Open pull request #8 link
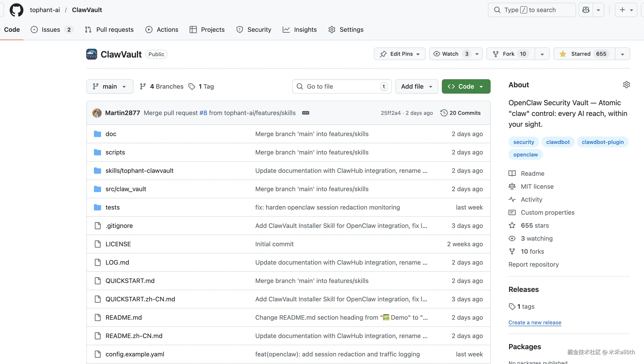 [x=203, y=113]
